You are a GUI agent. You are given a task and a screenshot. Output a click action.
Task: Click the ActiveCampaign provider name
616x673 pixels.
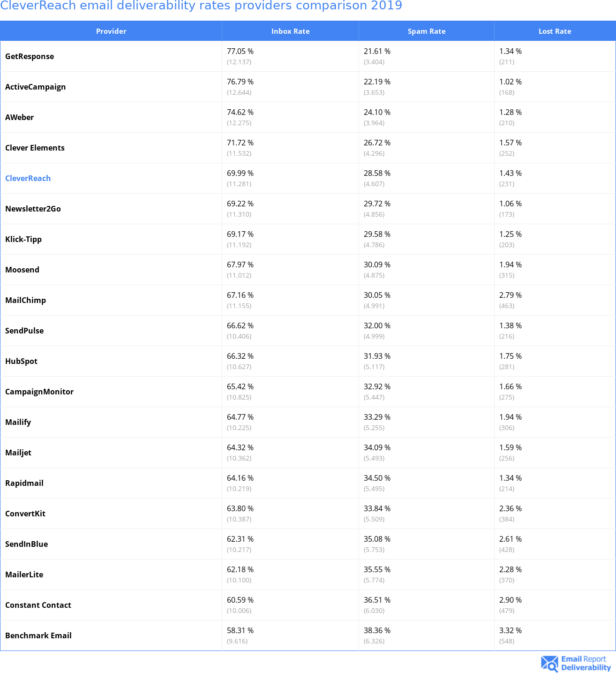35,87
